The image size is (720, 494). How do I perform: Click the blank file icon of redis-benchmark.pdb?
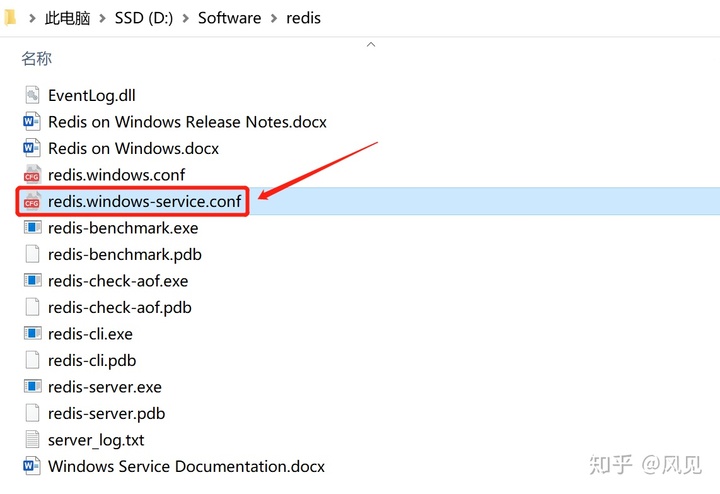(32, 254)
